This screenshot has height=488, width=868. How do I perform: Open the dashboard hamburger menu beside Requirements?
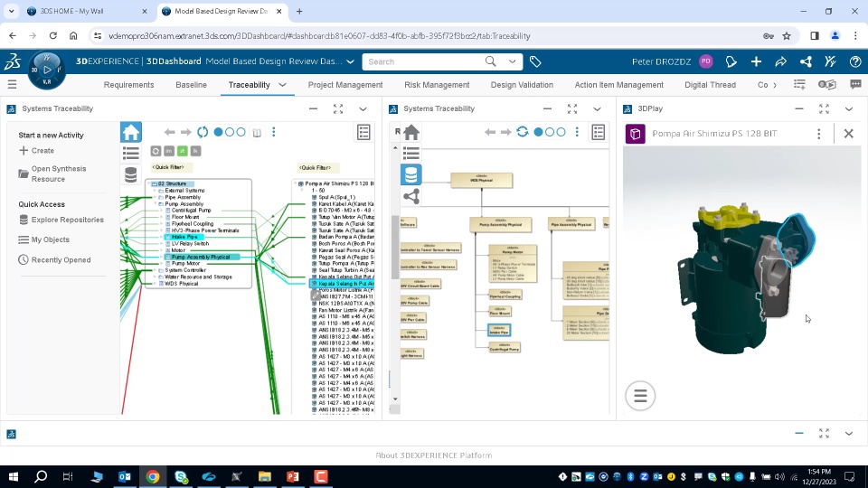click(x=12, y=85)
